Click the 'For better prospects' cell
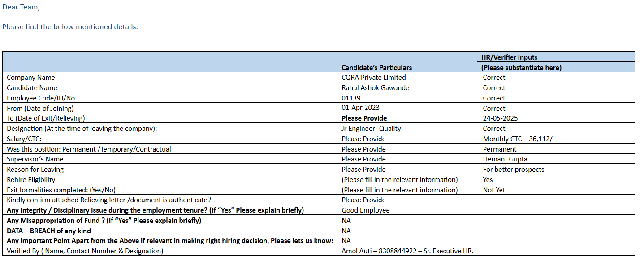This screenshot has height=261, width=644. pyautogui.click(x=513, y=170)
